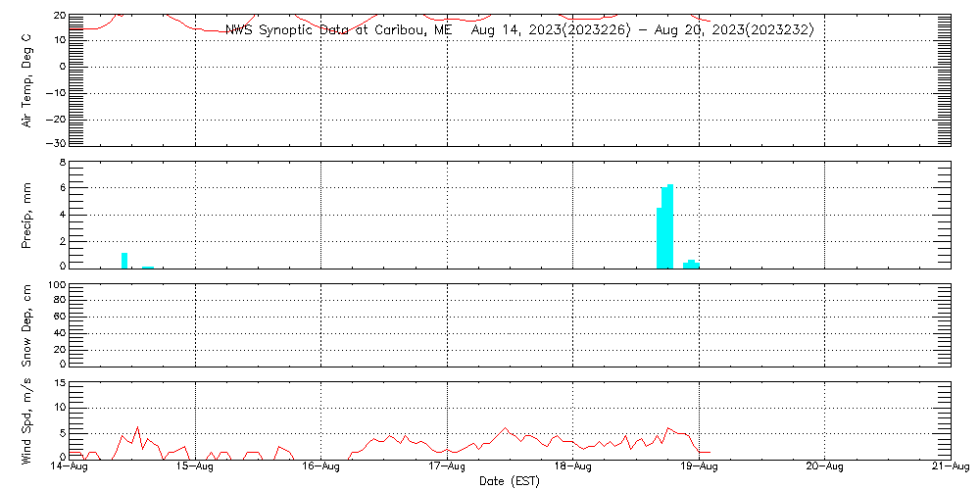Click the wind speed peak on 14-Aug

pos(137,427)
